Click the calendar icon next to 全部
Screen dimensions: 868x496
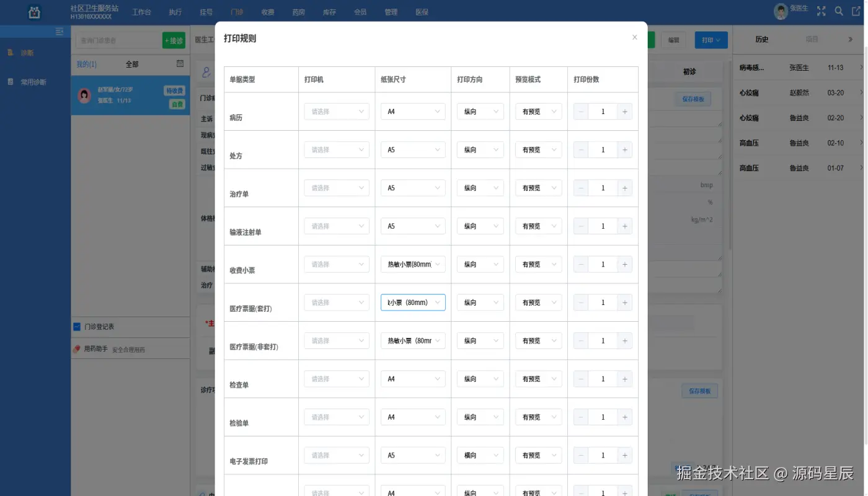180,63
